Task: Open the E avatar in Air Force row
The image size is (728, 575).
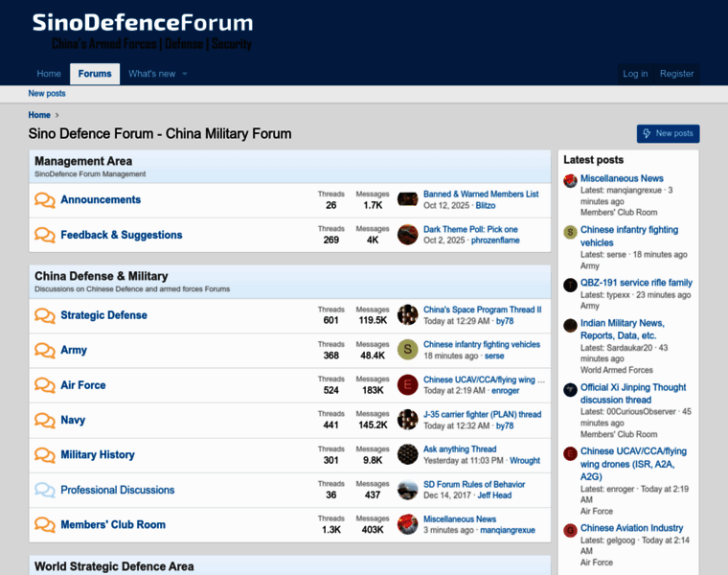Action: (408, 384)
